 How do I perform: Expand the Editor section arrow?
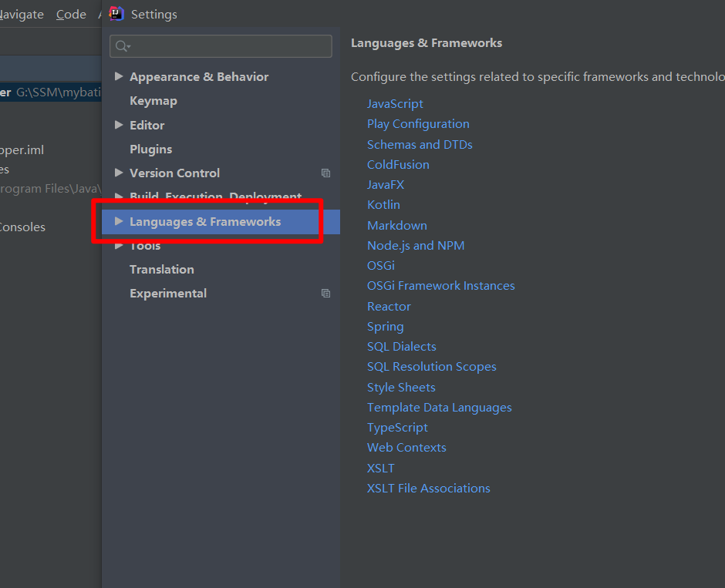pyautogui.click(x=118, y=125)
